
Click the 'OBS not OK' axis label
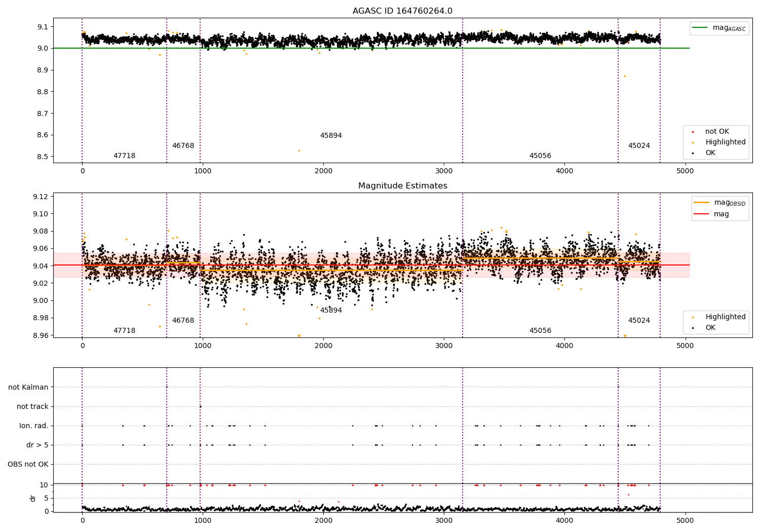[28, 465]
